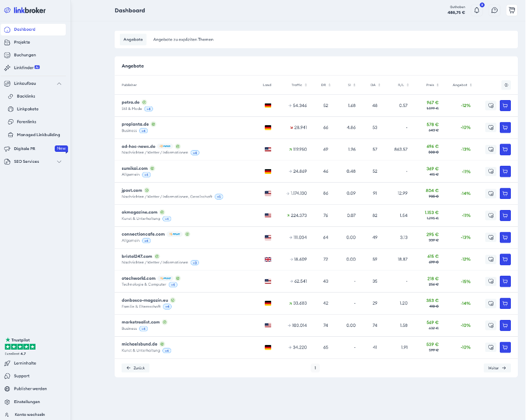Image resolution: width=526 pixels, height=420 pixels.
Task: Select page 1 in pagination
Action: (x=315, y=368)
